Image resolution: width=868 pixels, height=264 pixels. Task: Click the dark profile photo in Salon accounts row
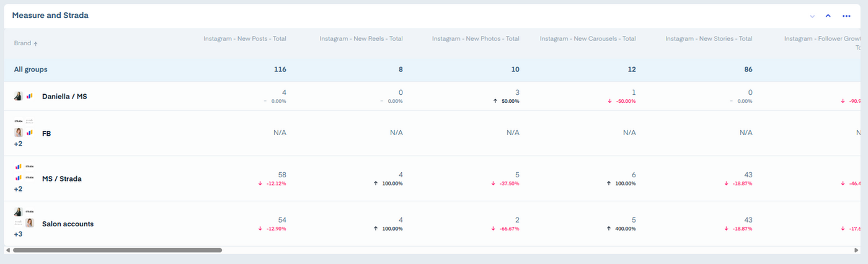(19, 212)
